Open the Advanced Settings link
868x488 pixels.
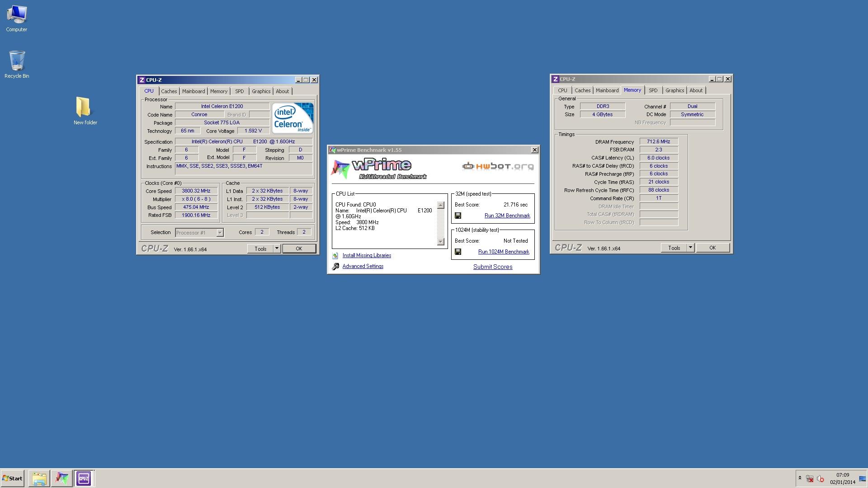click(363, 267)
